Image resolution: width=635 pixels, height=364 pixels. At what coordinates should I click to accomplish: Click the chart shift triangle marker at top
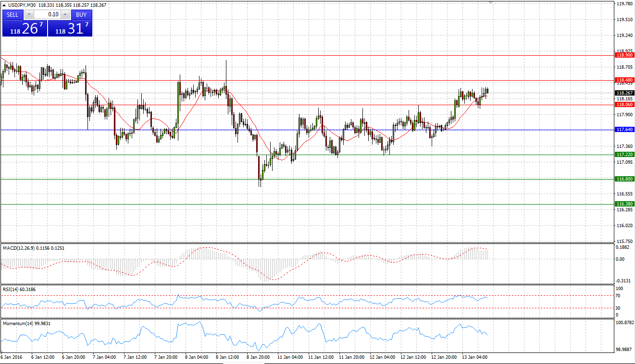tap(491, 3)
